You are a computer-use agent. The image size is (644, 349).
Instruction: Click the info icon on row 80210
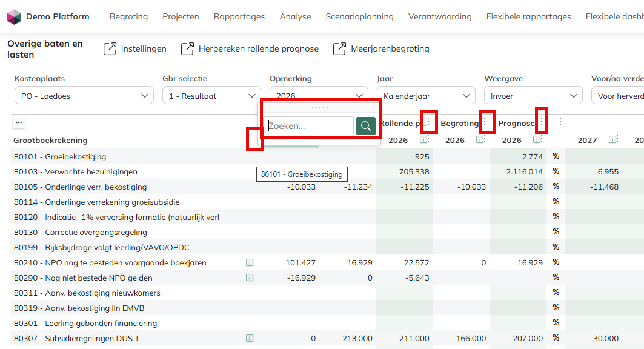coord(250,263)
